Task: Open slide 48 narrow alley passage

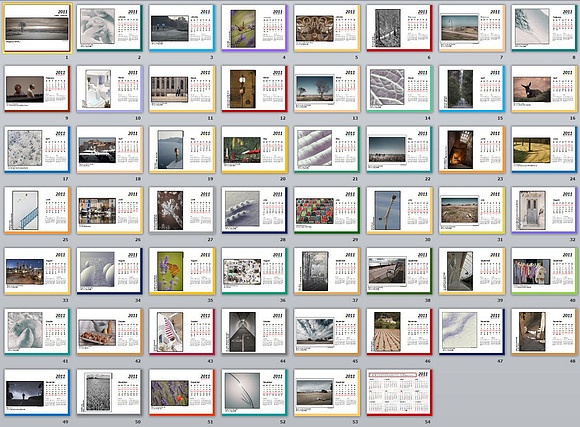Action: (544, 332)
